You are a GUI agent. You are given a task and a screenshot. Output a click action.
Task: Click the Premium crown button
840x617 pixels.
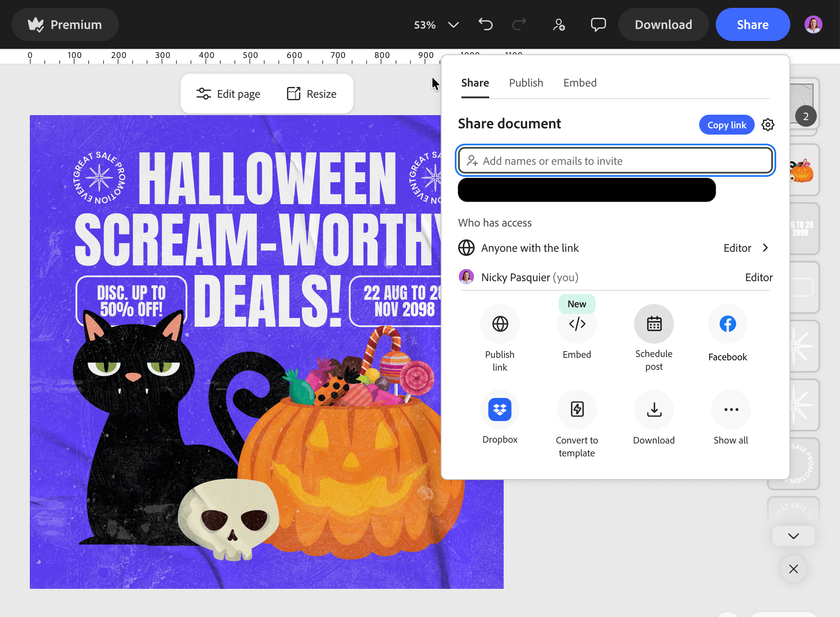coord(65,24)
